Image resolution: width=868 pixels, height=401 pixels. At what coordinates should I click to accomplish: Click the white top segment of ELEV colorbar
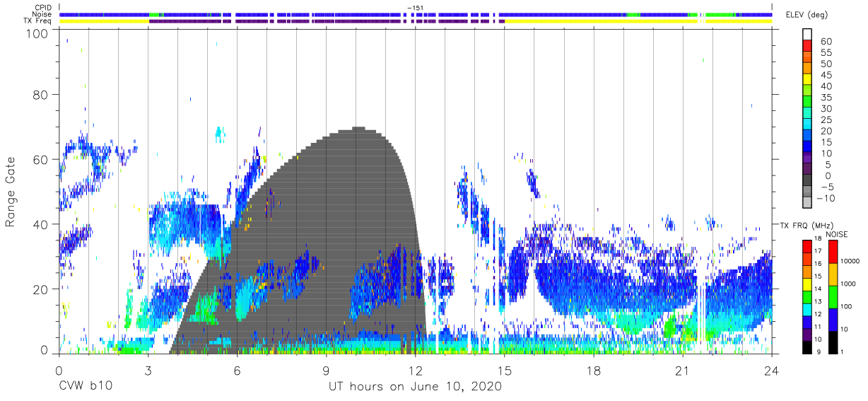tap(807, 35)
